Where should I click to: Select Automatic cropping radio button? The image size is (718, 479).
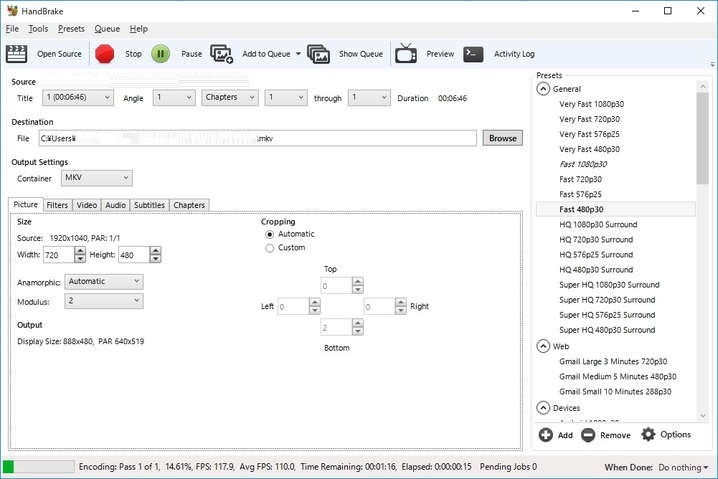click(270, 234)
